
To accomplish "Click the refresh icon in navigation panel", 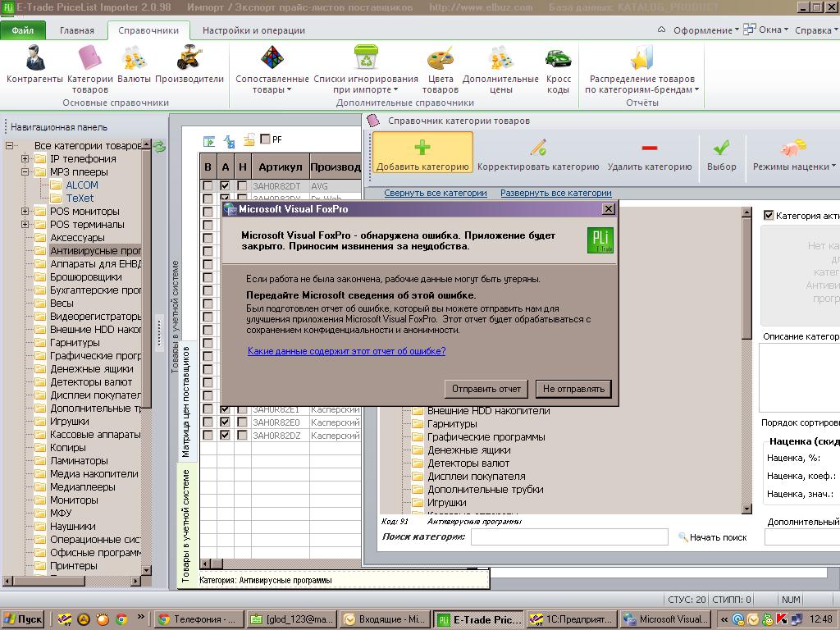I will pyautogui.click(x=159, y=146).
